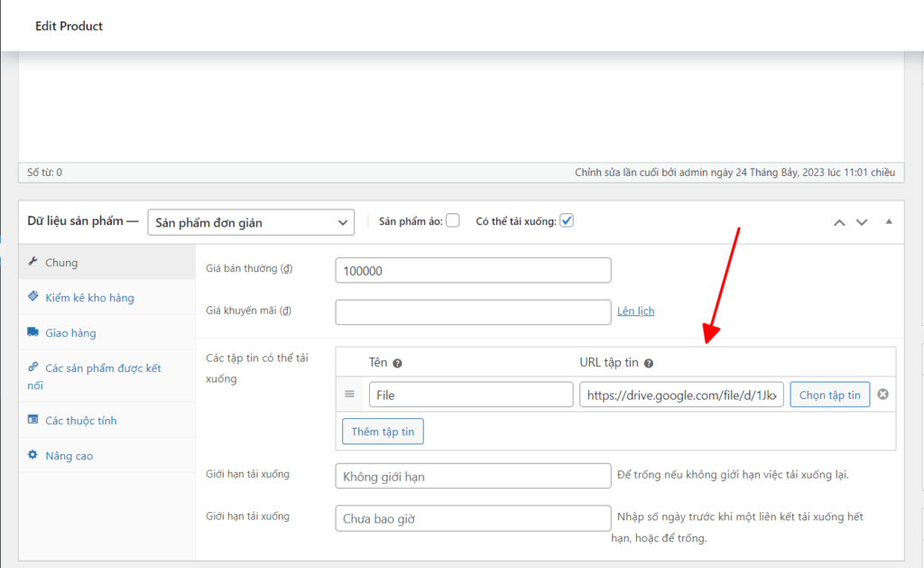Click the wrench icon beside Chung

[33, 262]
